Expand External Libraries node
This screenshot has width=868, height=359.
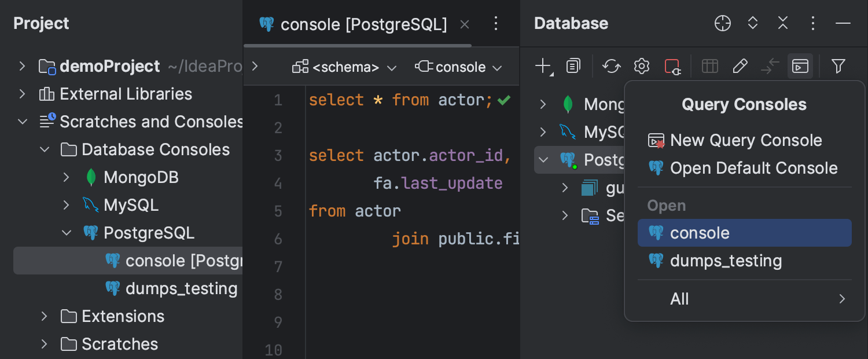click(22, 94)
